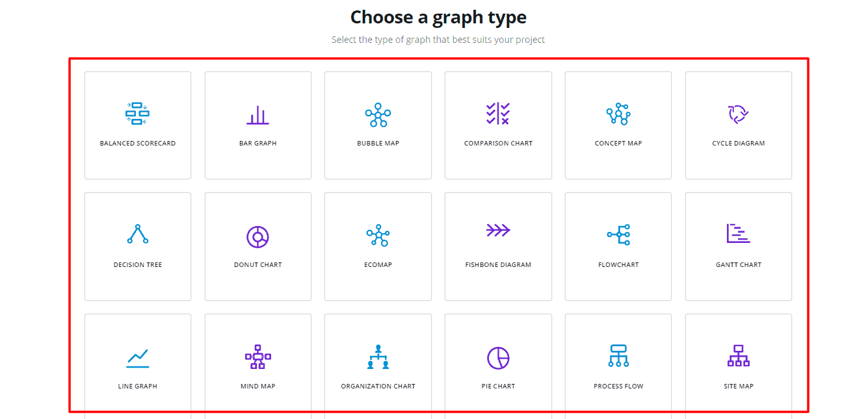This screenshot has height=419, width=868.
Task: Select the Flowchart icon
Action: point(618,235)
